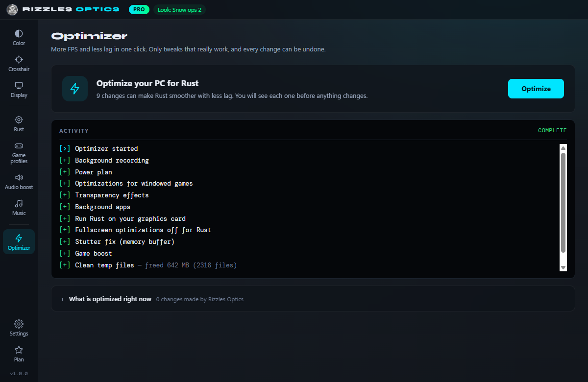This screenshot has width=588, height=382.
Task: Open the Music section
Action: [x=19, y=207]
